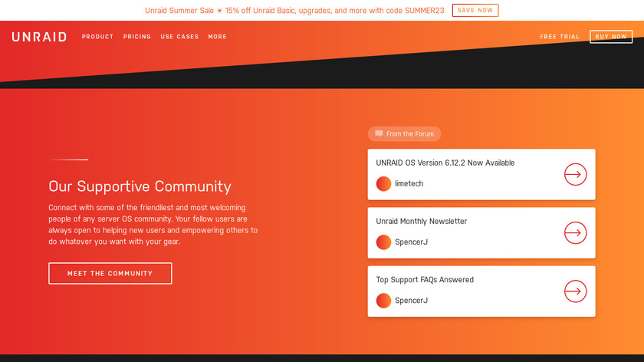Click the limetech author name
The image size is (644, 362).
(409, 183)
